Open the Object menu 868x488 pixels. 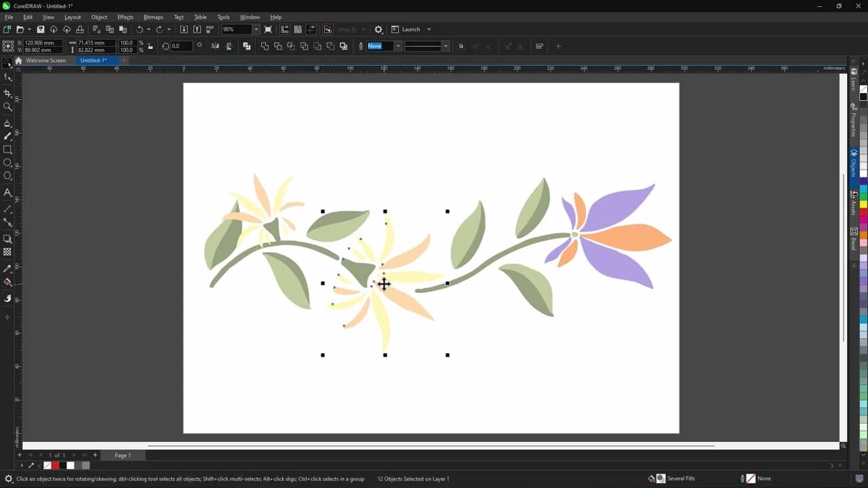coord(99,17)
